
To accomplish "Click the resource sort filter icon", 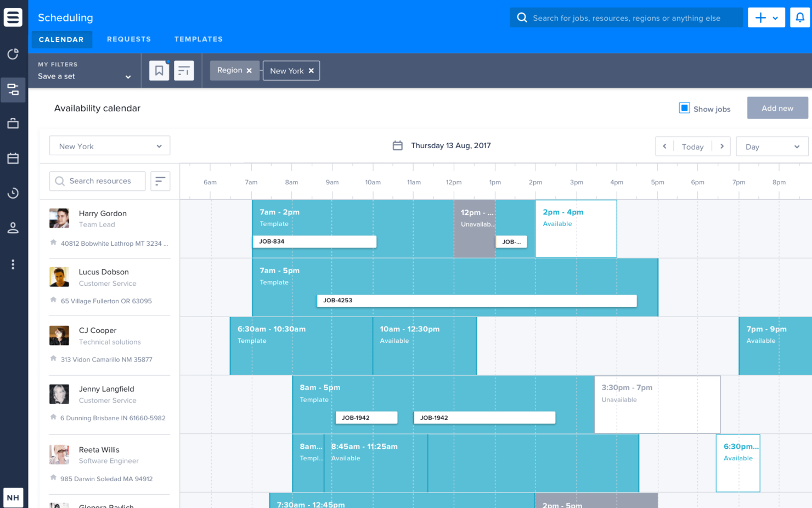I will coord(160,181).
